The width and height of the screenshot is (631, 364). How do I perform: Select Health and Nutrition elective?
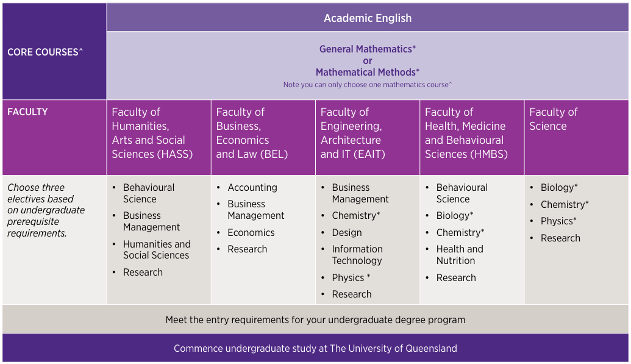pyautogui.click(x=460, y=255)
